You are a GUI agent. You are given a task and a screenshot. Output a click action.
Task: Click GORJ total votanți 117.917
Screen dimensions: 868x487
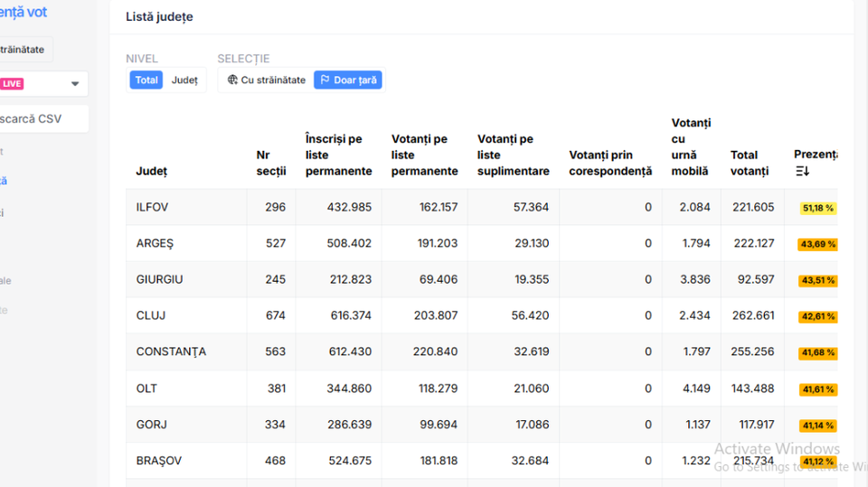[x=757, y=425]
